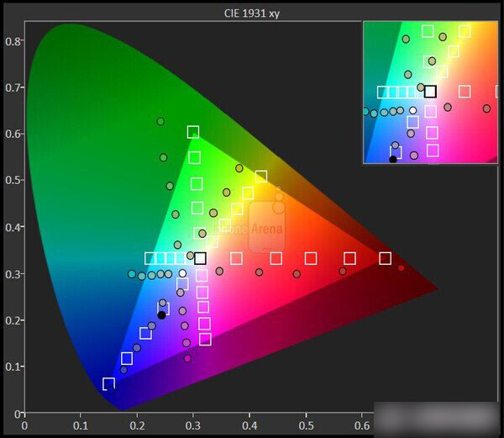Select the topmost green measured circle in main chart
This screenshot has width=504, height=438.
[x=160, y=122]
